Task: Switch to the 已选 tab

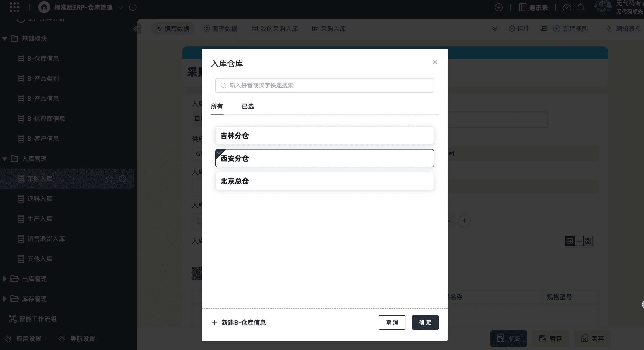Action: pyautogui.click(x=247, y=107)
